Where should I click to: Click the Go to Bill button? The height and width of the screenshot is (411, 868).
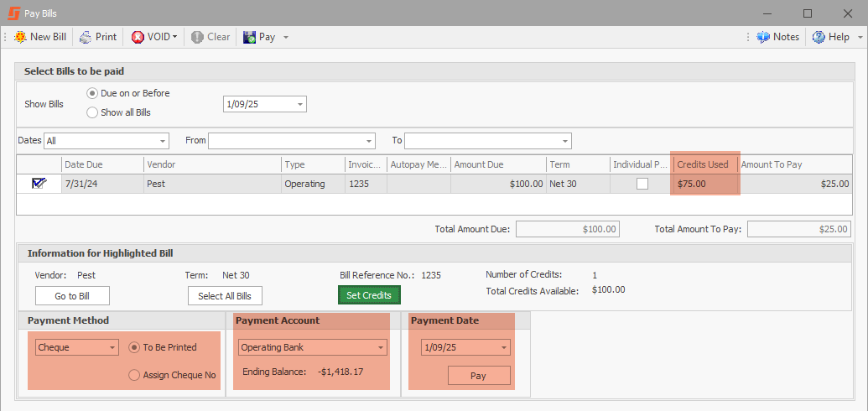coord(72,296)
